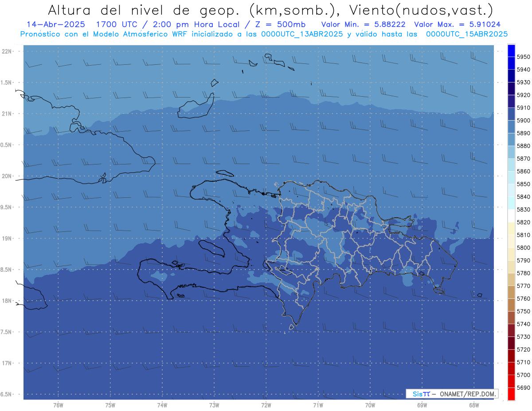Click the 73W longitude axis label
This screenshot has height=411, width=532.
click(x=214, y=405)
